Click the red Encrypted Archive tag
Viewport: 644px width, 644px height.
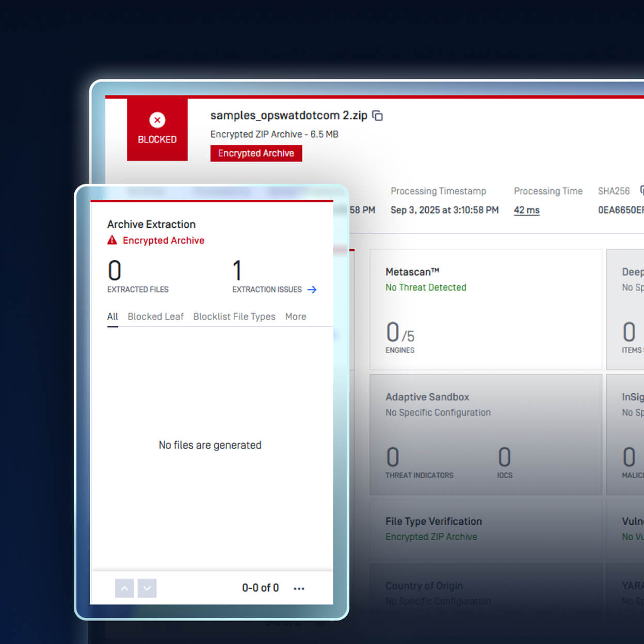256,153
